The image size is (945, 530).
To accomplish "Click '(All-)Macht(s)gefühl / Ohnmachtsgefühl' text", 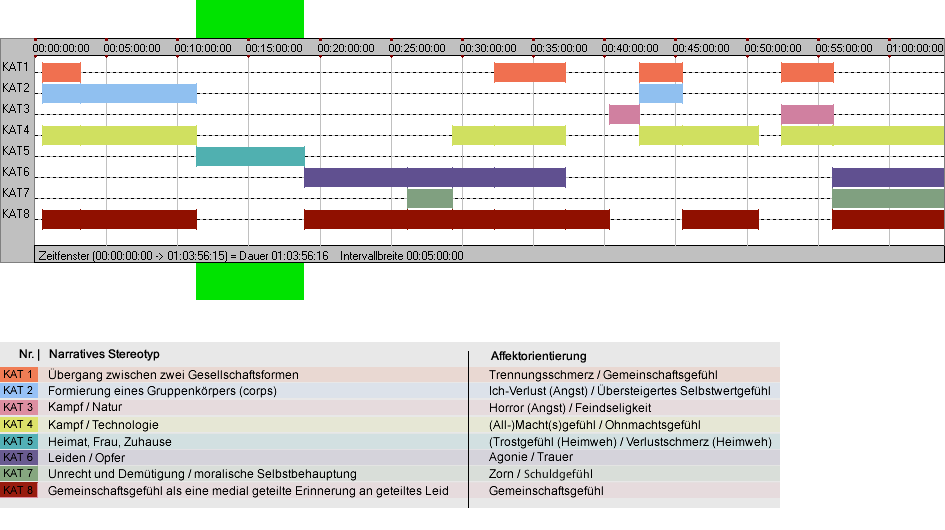I will [595, 425].
